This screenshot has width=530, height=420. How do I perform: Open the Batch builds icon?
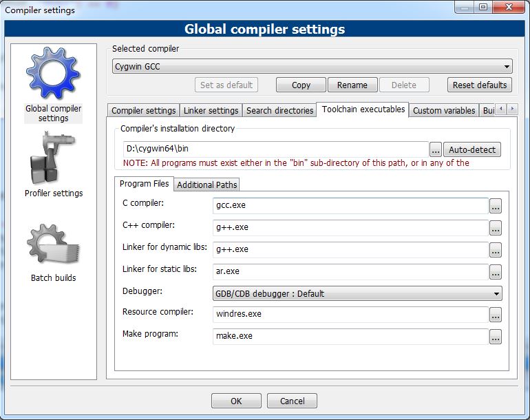pyautogui.click(x=53, y=244)
